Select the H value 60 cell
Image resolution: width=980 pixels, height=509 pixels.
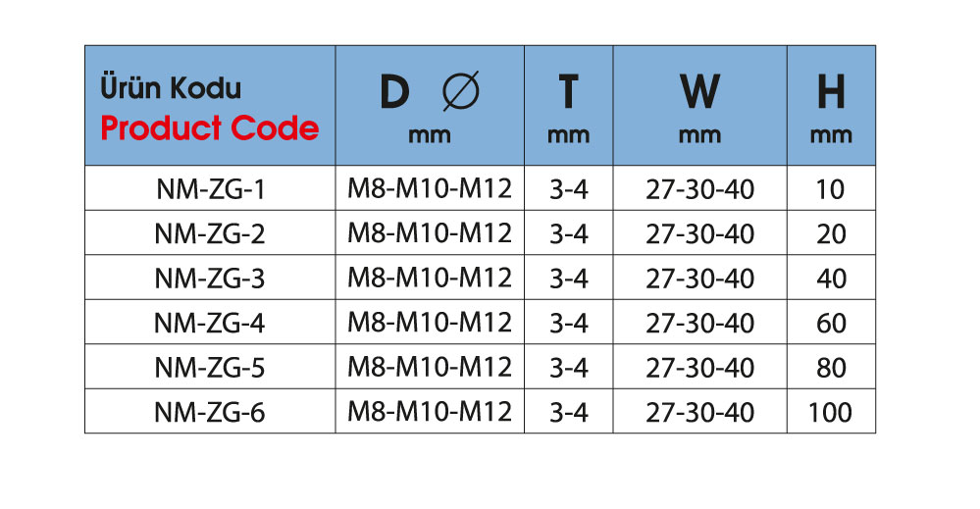tap(830, 323)
